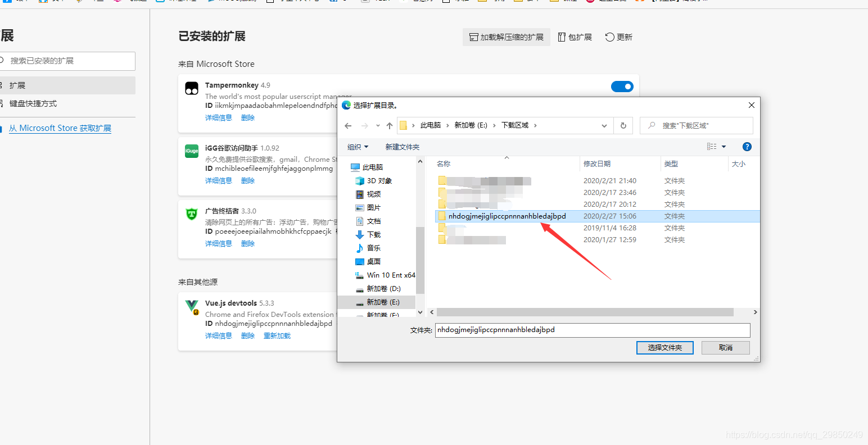Screen dimensions: 868x445
Task: Focus the 搜索"下载区域" search box
Action: pos(697,125)
